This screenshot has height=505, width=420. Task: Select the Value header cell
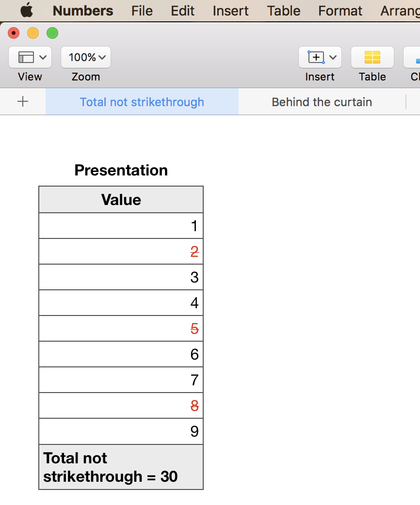point(121,200)
